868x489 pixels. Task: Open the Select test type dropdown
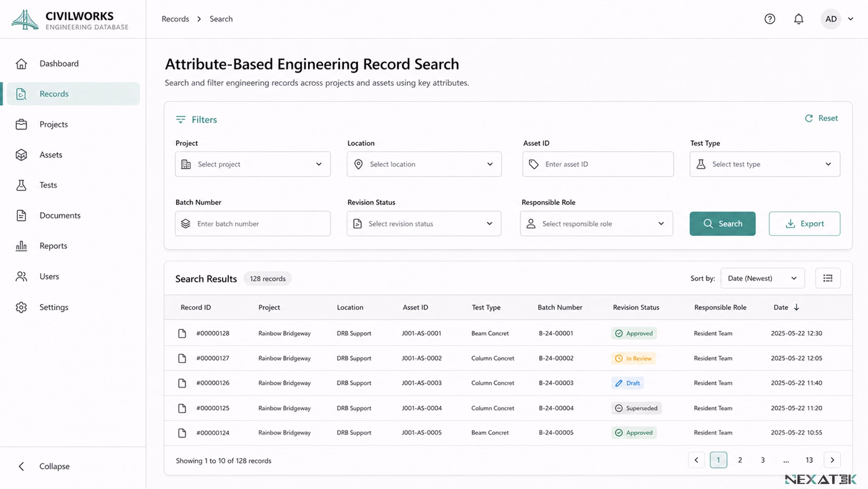[765, 164]
